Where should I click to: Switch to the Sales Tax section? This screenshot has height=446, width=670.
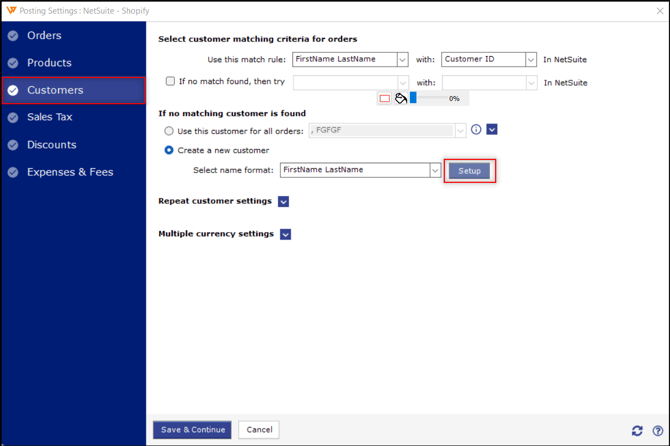click(x=50, y=117)
